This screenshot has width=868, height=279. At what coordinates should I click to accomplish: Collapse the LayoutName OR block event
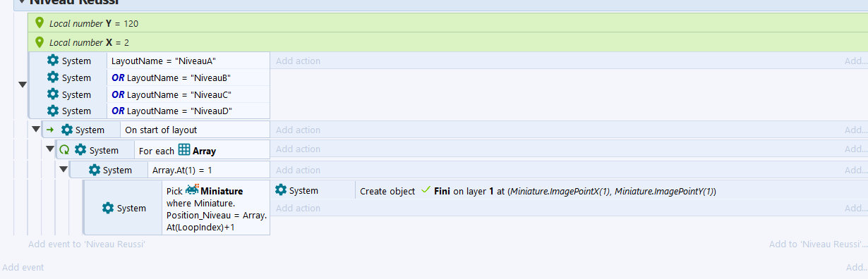tap(22, 85)
